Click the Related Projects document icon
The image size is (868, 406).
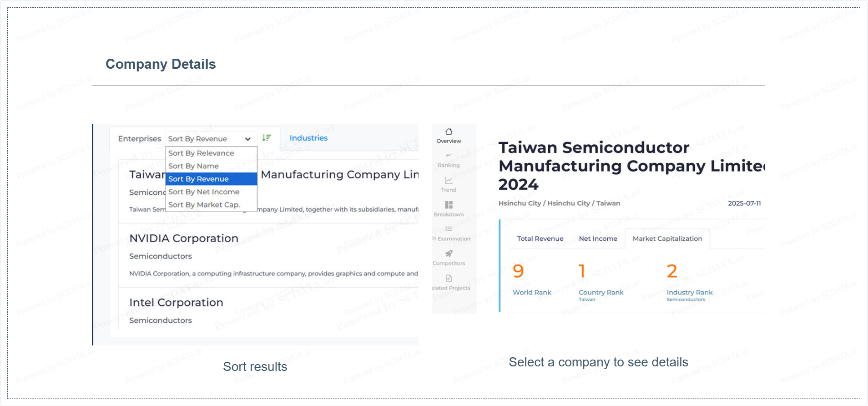449,279
